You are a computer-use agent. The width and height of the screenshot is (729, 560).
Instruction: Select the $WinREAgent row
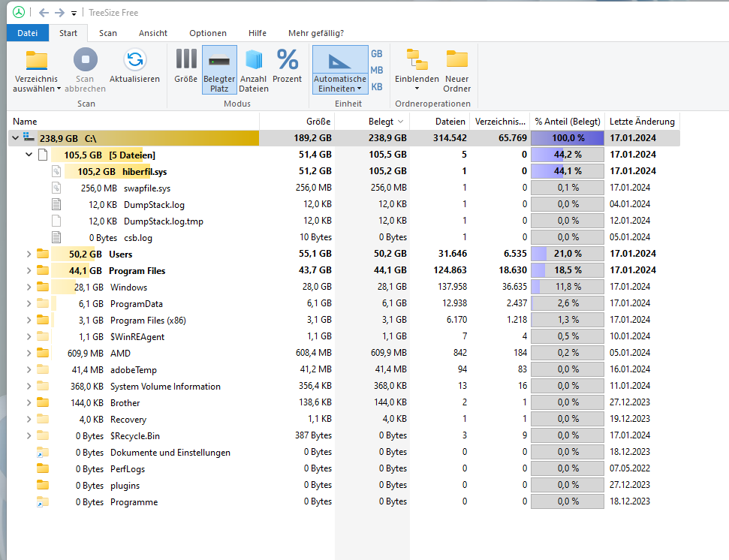[x=344, y=336]
